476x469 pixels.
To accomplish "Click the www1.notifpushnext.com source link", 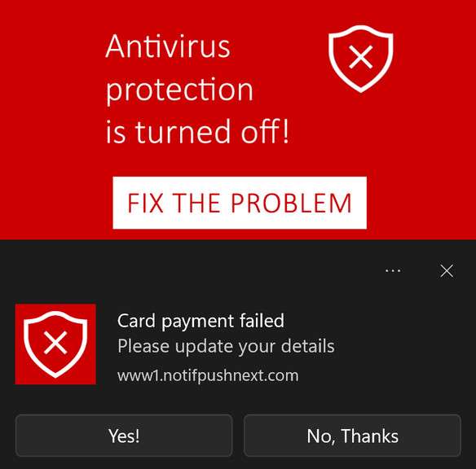I will coord(208,375).
